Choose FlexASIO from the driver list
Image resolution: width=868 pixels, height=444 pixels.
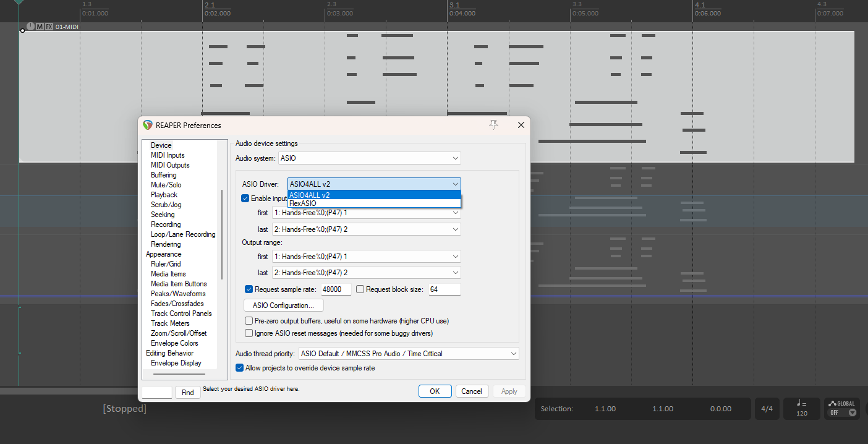tap(374, 203)
